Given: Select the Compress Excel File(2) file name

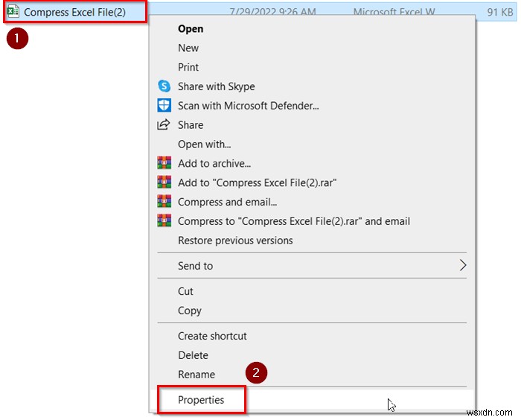Looking at the screenshot, I should (x=74, y=13).
